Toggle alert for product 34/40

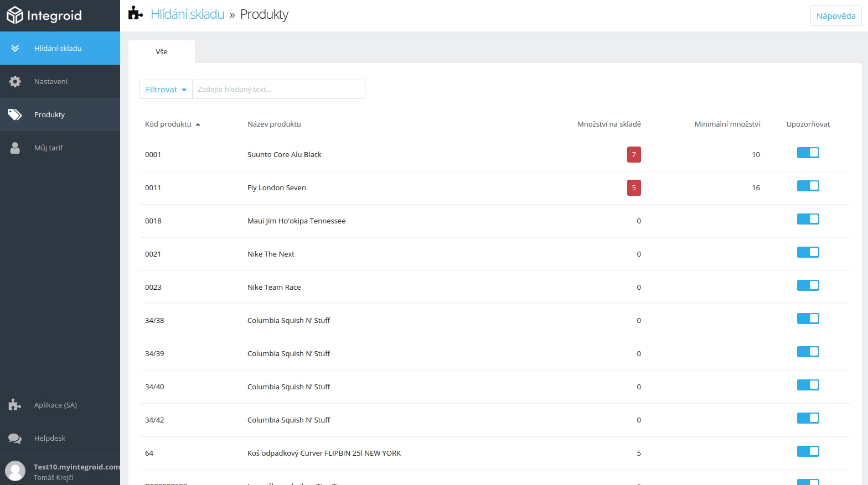[x=808, y=385]
